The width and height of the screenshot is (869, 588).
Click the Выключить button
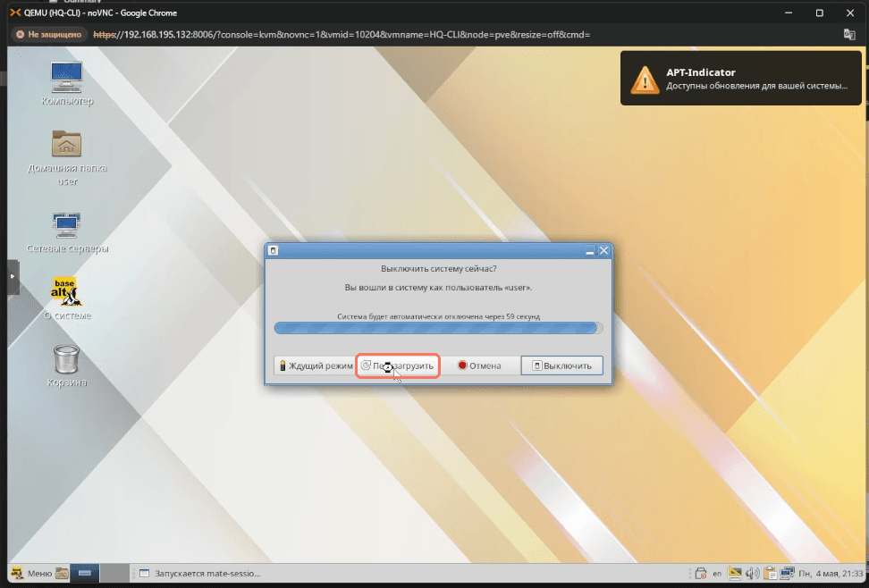point(562,365)
